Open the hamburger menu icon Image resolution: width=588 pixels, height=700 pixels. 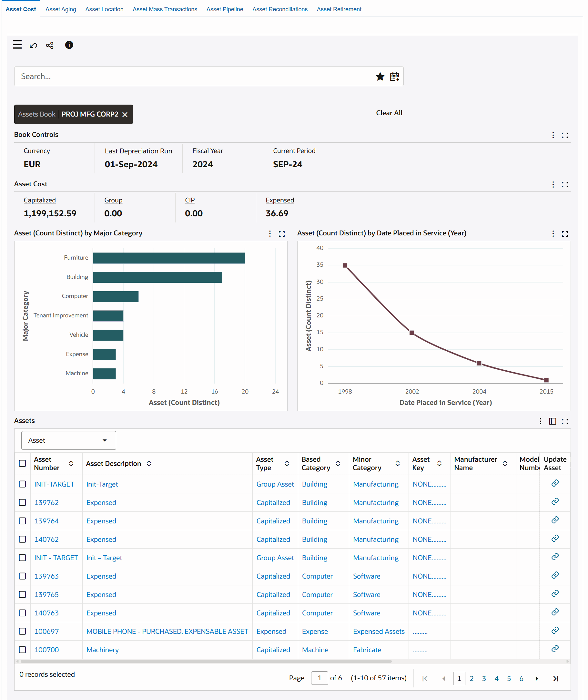pos(17,45)
